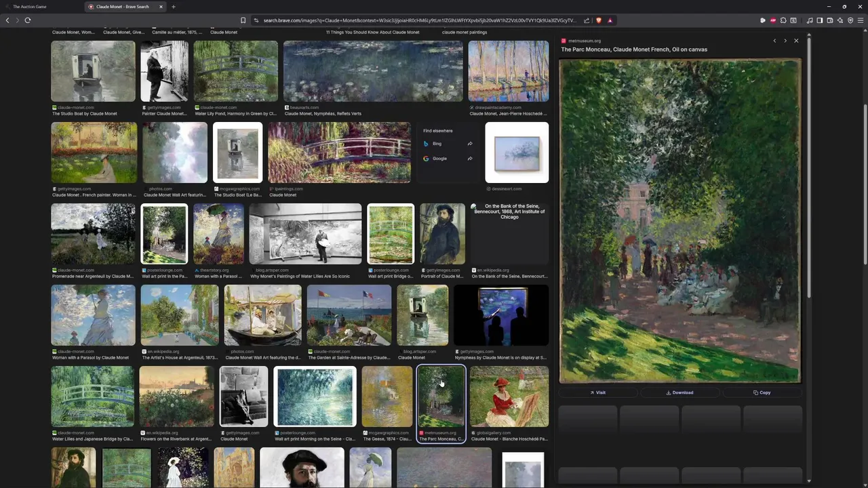Bookmark this page using the bookmark icon
The width and height of the screenshot is (868, 488).
coord(243,20)
